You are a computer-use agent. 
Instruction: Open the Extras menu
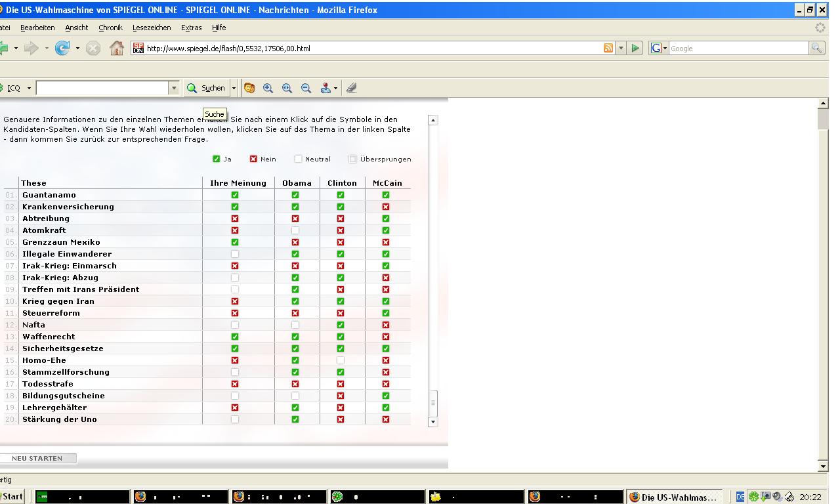[191, 28]
